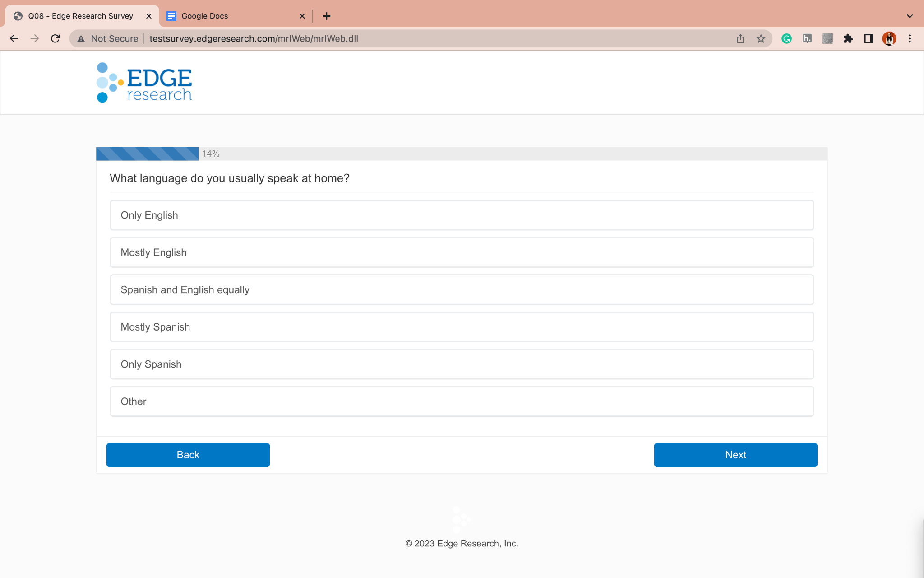The image size is (924, 578).
Task: Pick the Other language option
Action: (x=462, y=401)
